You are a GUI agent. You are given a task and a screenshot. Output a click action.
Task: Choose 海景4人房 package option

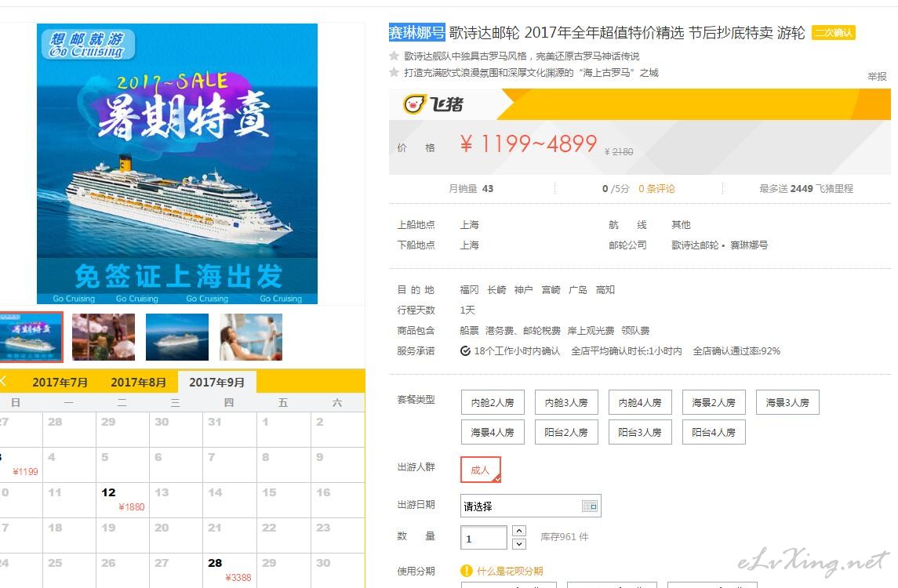click(x=493, y=432)
